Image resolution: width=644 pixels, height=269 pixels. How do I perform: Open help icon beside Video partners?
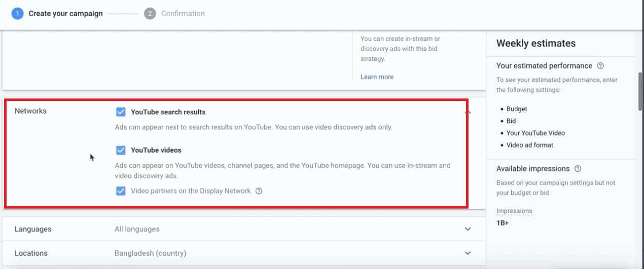[259, 191]
